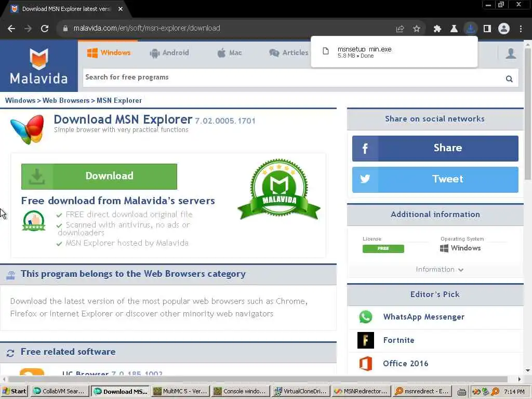Open Chrome Labs flask icon
This screenshot has width=532, height=399.
(454, 29)
